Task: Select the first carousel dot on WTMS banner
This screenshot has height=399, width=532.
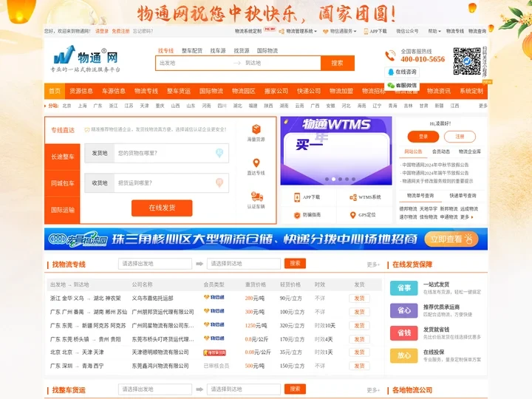Action: click(327, 179)
